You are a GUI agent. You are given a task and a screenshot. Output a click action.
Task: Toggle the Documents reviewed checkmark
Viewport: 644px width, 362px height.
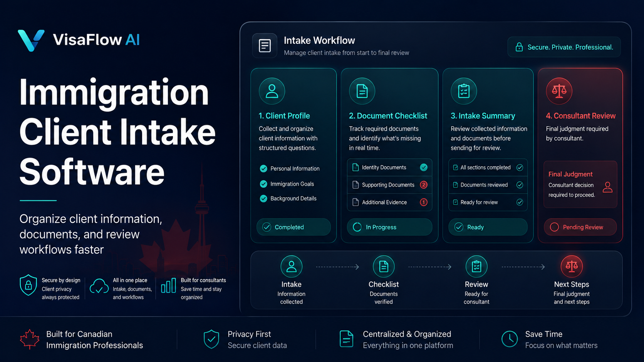pyautogui.click(x=520, y=185)
